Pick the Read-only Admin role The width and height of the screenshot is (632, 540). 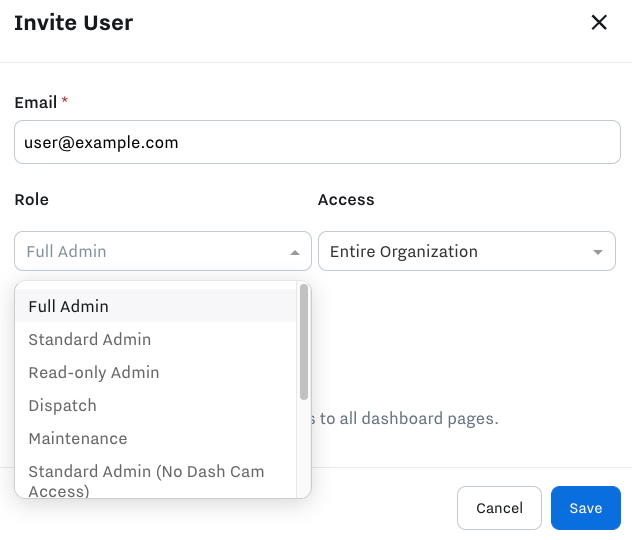coord(94,372)
